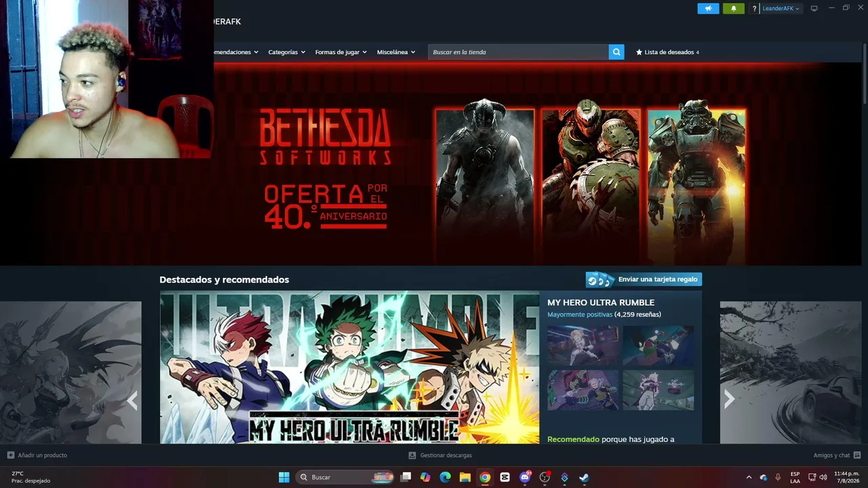This screenshot has width=868, height=488.
Task: Click the Mayormente positivas reviews link
Action: coord(580,314)
